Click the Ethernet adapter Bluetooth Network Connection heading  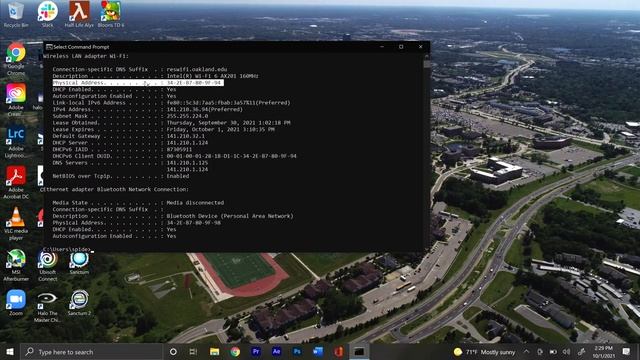(x=116, y=189)
